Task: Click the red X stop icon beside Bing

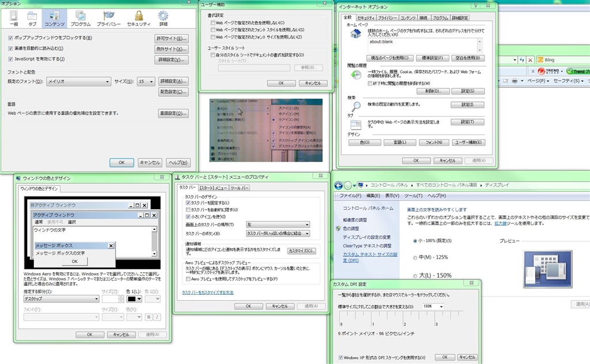Action: point(529,60)
